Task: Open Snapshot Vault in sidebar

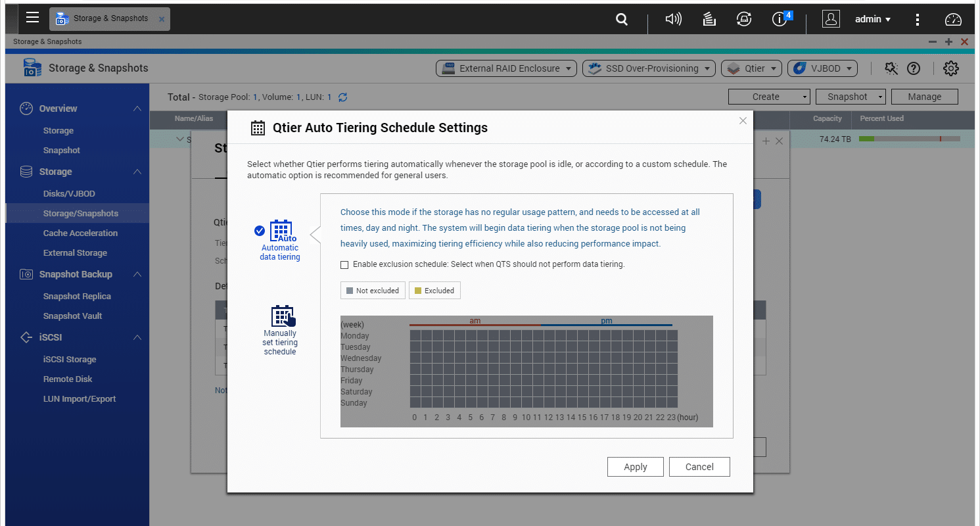Action: pos(72,316)
